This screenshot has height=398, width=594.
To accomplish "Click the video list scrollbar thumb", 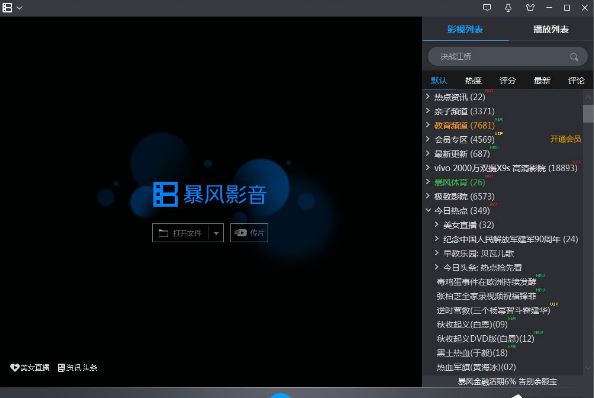I will pyautogui.click(x=588, y=114).
